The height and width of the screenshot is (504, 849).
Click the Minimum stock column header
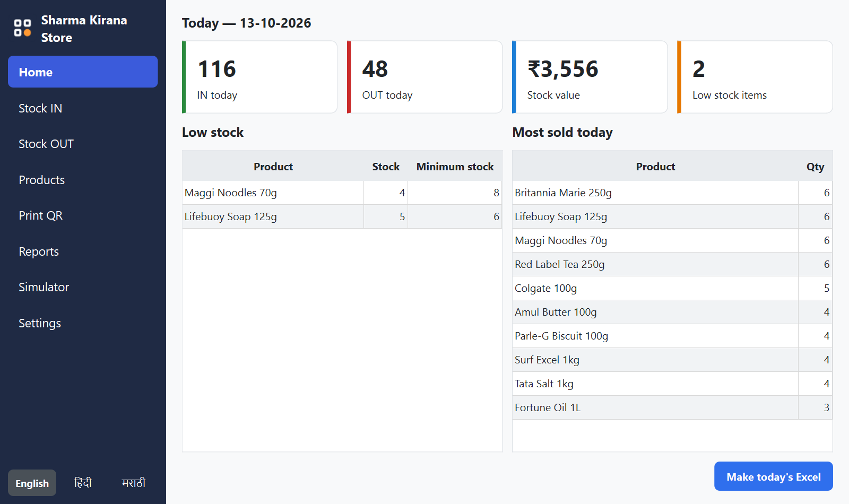(x=455, y=167)
